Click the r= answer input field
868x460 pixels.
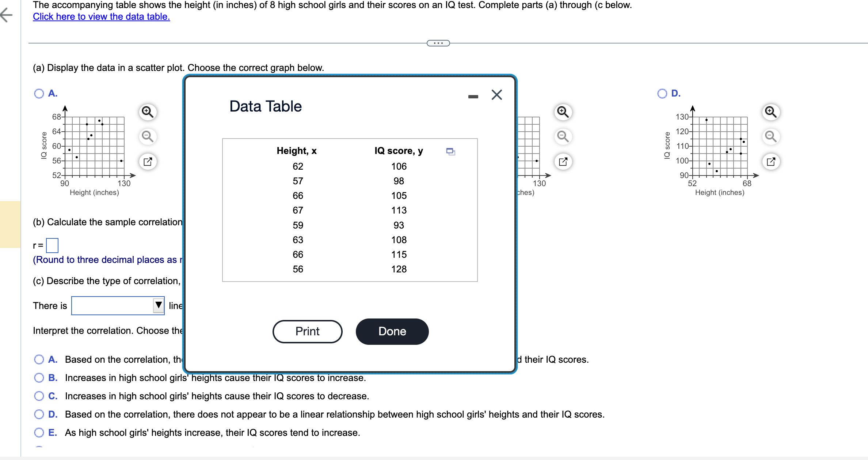point(53,245)
